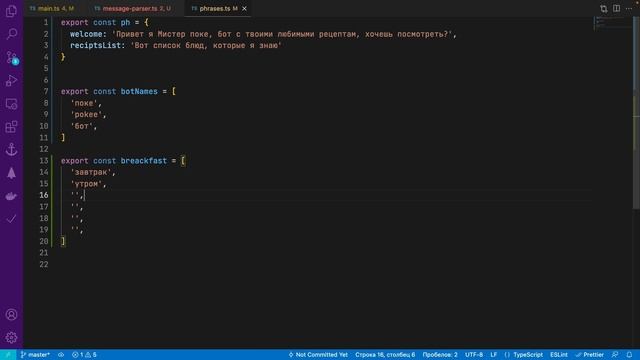The width and height of the screenshot is (640, 360).
Task: Click Not Committed Yet blame status
Action: (x=318, y=355)
